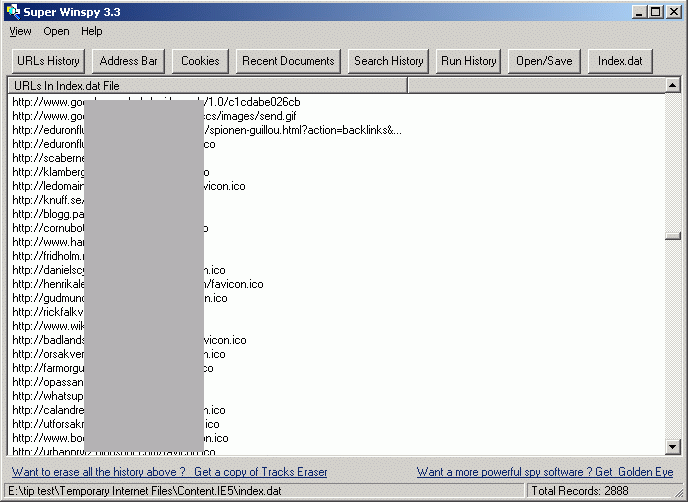Click the scrollbar up arrow

673,85
